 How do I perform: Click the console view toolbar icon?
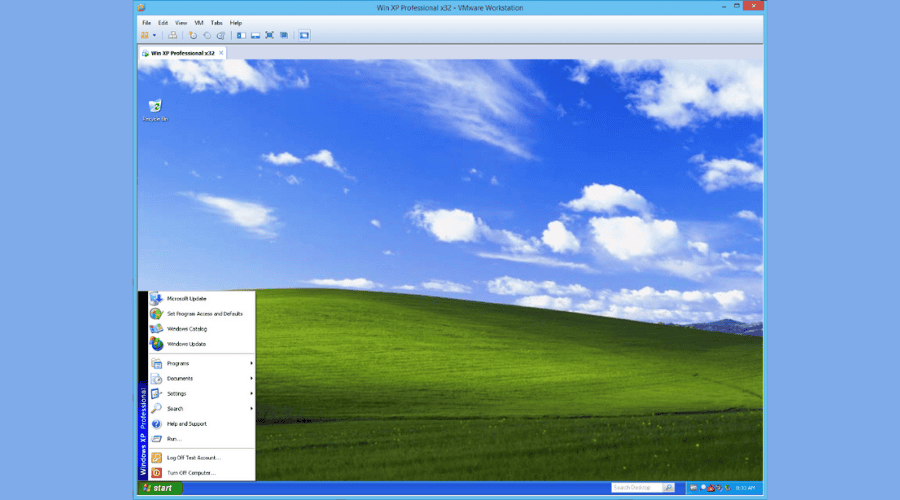(x=304, y=35)
